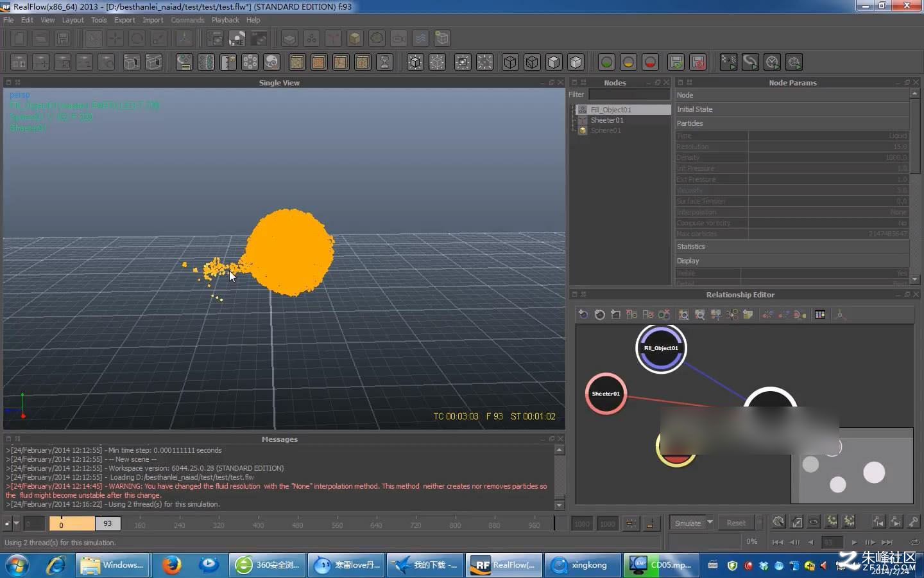924x578 pixels.
Task: Open the Layout menu
Action: click(x=73, y=20)
